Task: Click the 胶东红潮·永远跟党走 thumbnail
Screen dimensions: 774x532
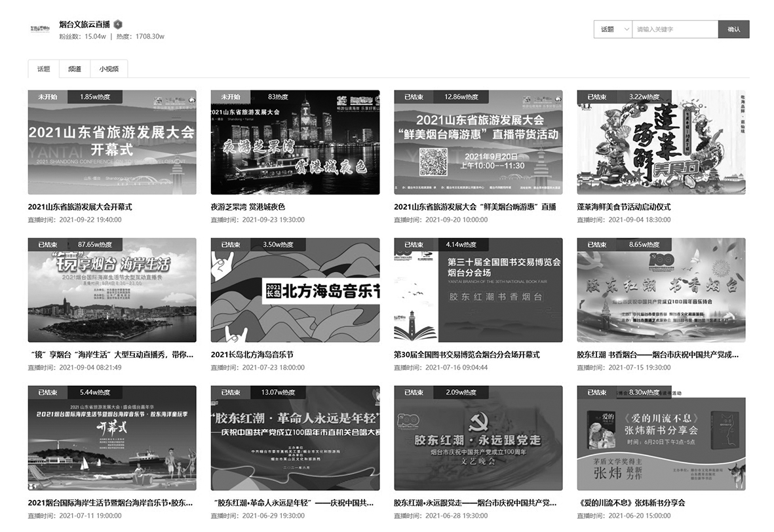Action: pos(478,438)
